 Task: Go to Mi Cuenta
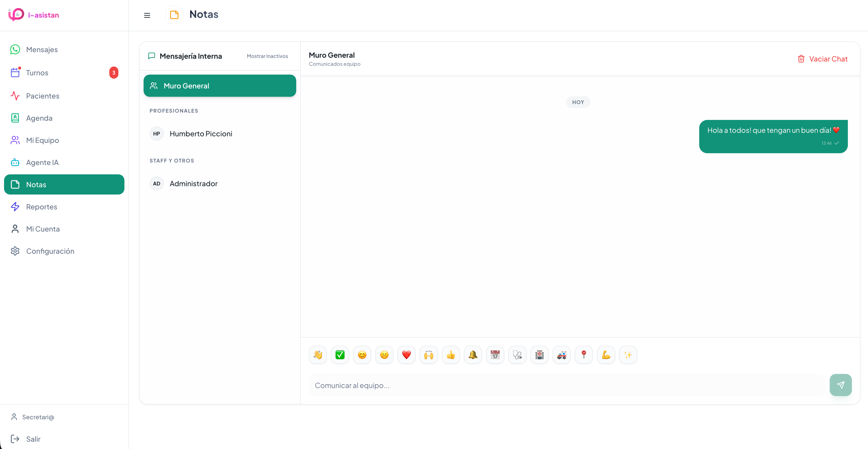pos(64,229)
